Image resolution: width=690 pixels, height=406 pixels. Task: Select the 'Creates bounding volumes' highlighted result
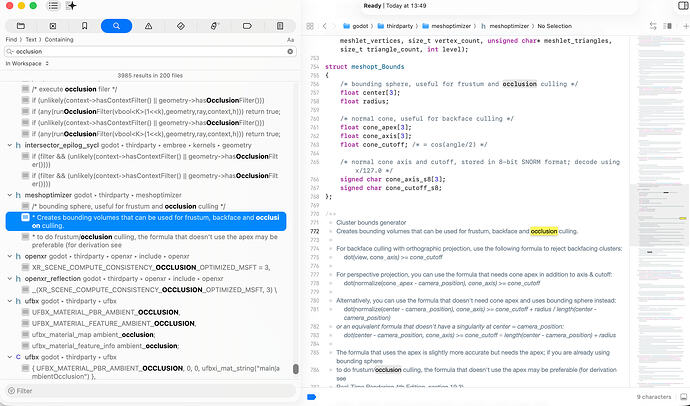[146, 221]
